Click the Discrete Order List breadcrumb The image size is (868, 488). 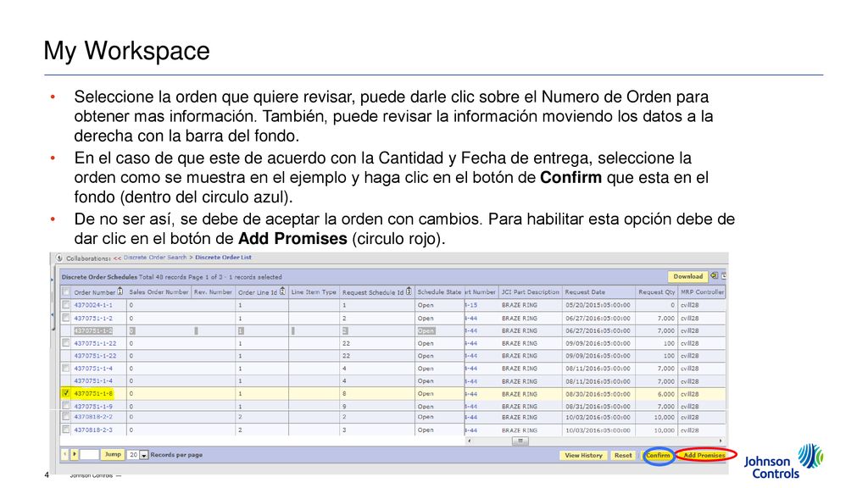pos(223,258)
